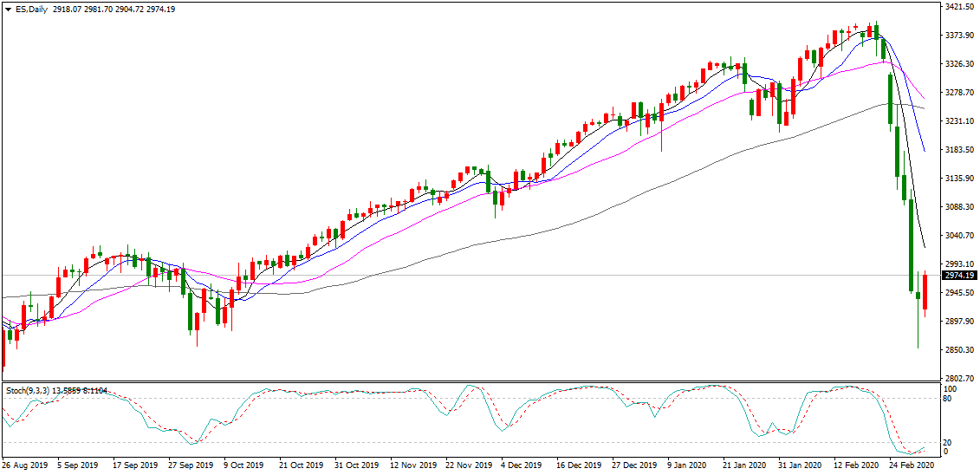This screenshot has height=475, width=980.
Task: Click the 2802.70 price scale label
Action: pyautogui.click(x=958, y=379)
